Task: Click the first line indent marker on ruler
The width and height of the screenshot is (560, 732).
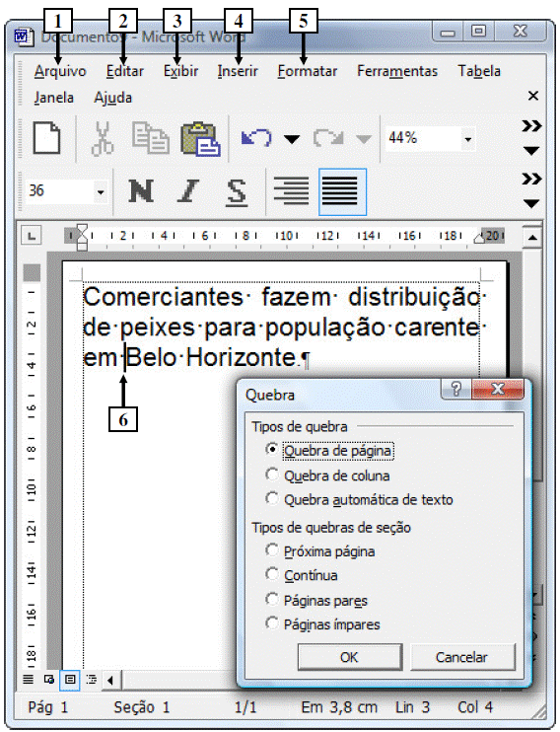Action: tap(82, 229)
